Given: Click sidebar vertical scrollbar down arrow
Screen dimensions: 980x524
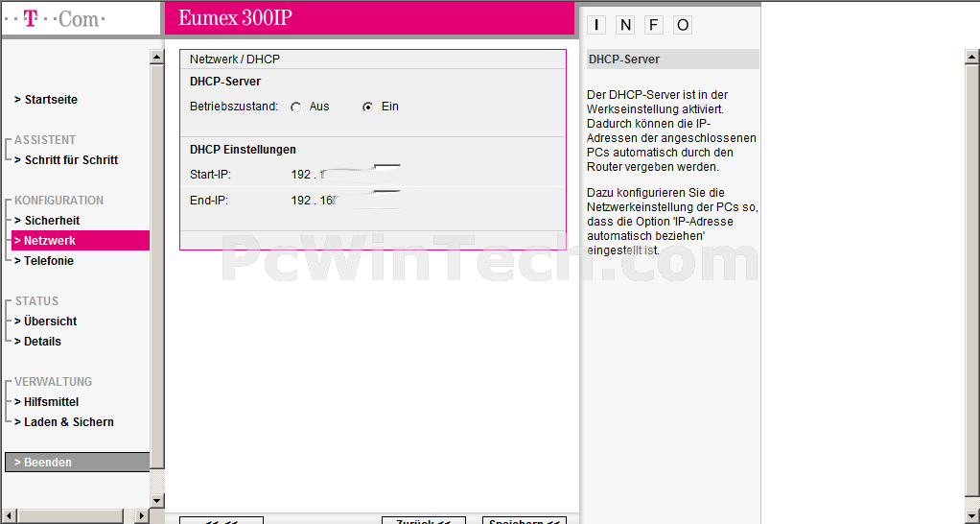Looking at the screenshot, I should click(157, 500).
